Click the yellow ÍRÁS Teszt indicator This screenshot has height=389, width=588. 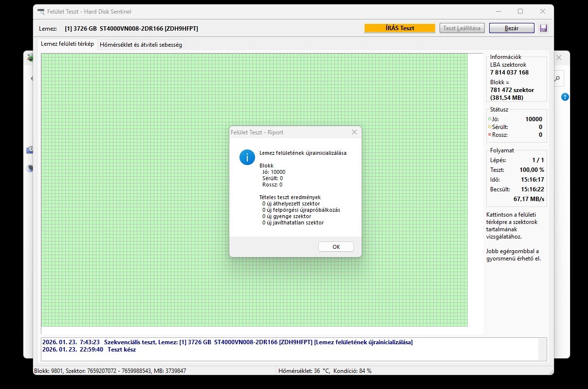pos(400,28)
